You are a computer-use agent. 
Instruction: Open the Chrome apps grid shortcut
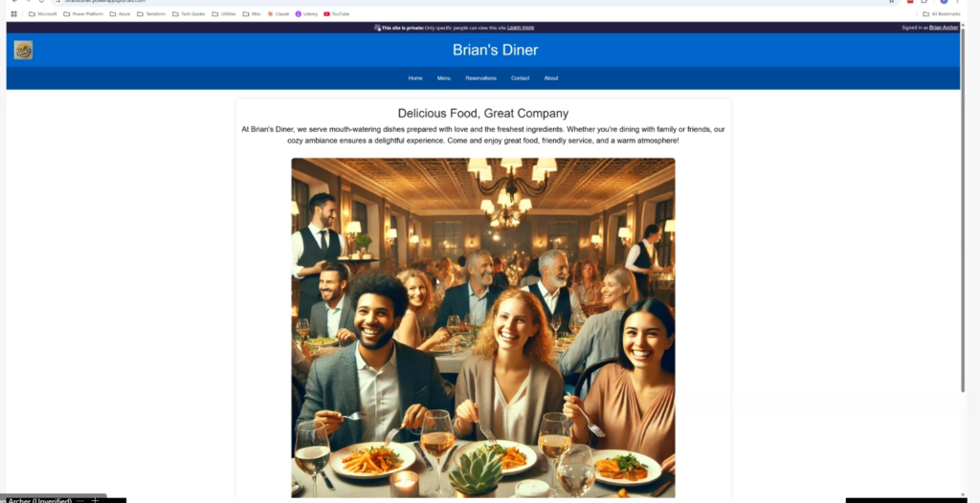13,13
